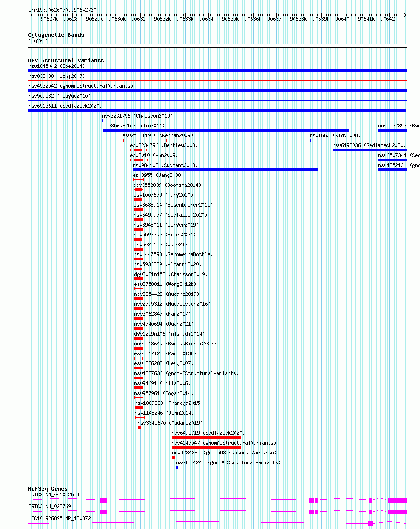Click the blue square under nsv4234245
The height and width of the screenshot is (529, 420).
(x=177, y=467)
